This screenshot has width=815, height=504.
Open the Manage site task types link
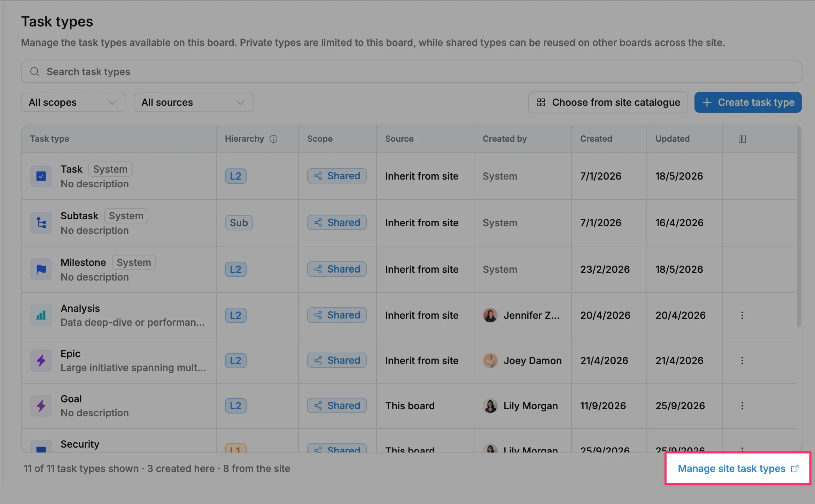(738, 468)
